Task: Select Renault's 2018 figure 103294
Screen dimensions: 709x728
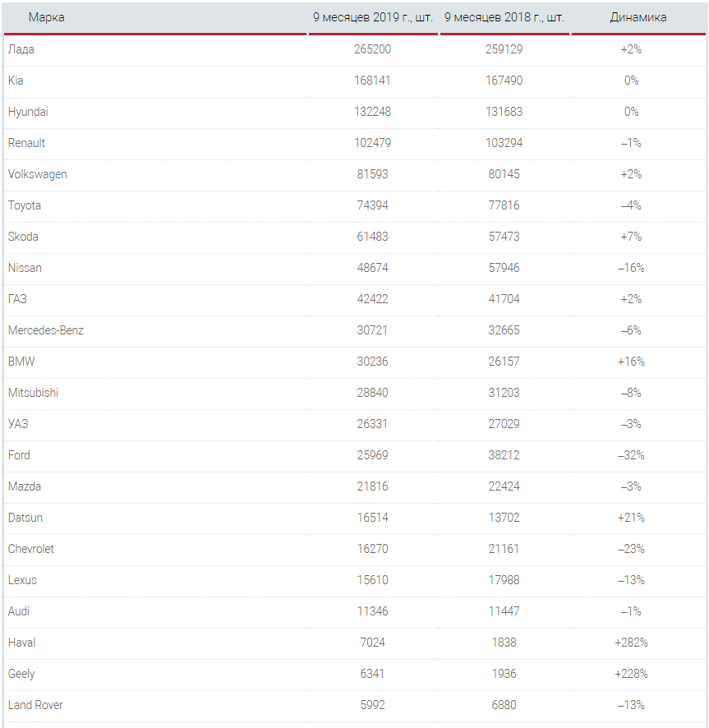Action: coord(504,143)
